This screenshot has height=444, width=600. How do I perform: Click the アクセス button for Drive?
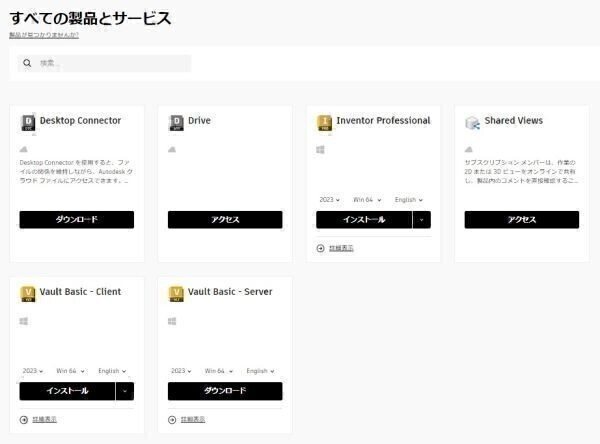[x=225, y=220]
